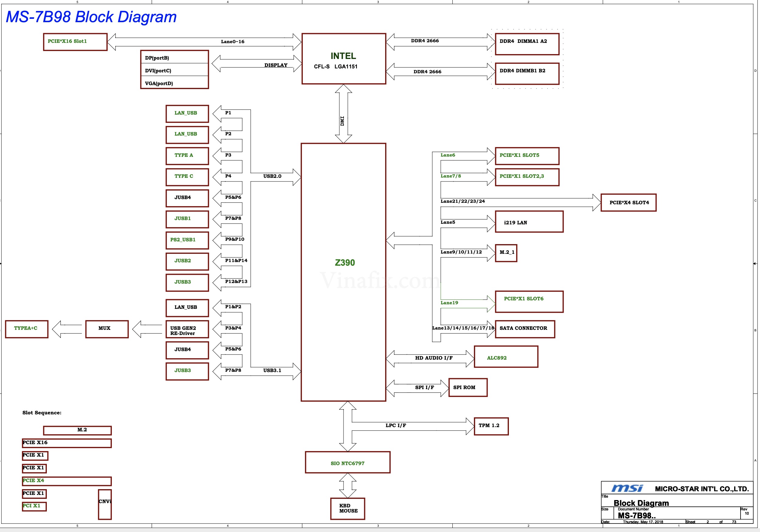Select the 'TYPEA+C' block
This screenshot has height=532, width=760.
pyautogui.click(x=26, y=329)
